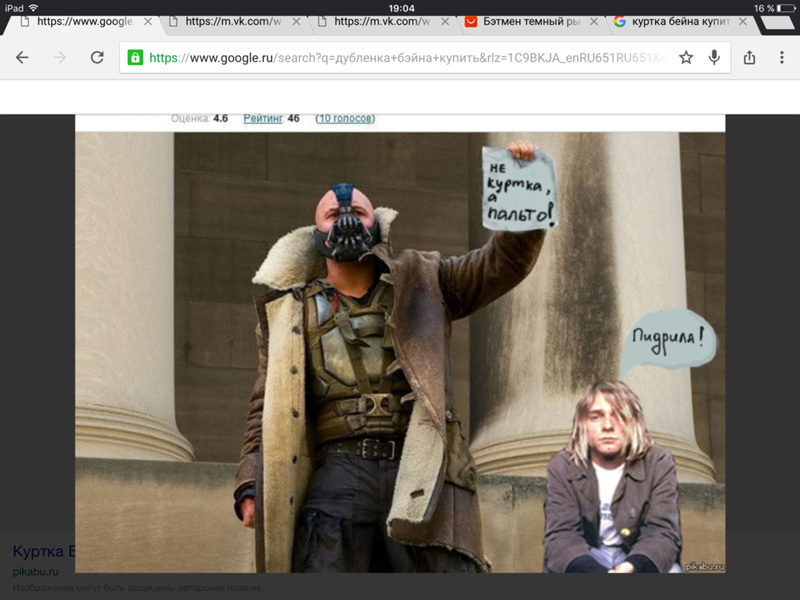Viewport: 800px width, 600px height.
Task: Go back with the browser back arrow
Action: pyautogui.click(x=22, y=57)
